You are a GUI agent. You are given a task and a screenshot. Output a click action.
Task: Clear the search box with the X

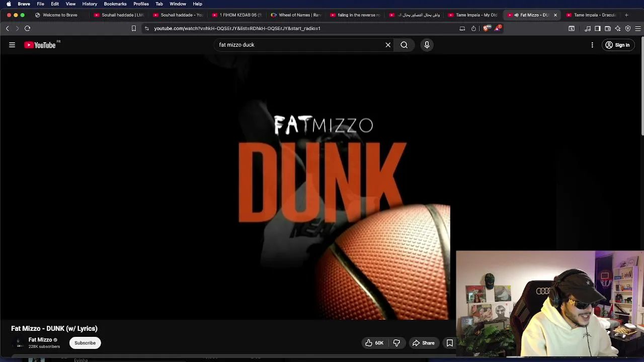click(x=388, y=45)
